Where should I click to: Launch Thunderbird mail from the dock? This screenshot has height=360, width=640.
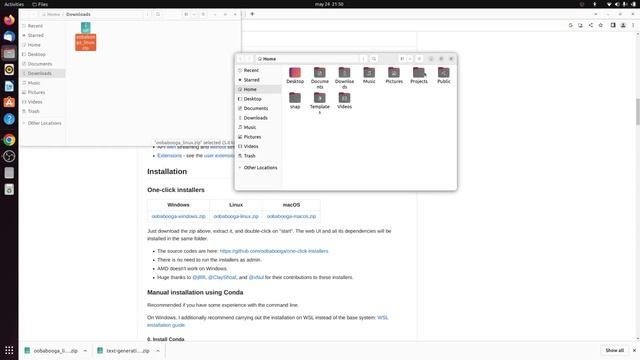coord(9,37)
